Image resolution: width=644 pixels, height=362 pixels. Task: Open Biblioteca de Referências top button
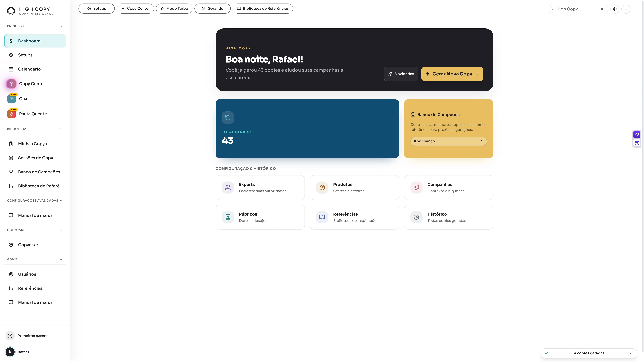tap(263, 9)
